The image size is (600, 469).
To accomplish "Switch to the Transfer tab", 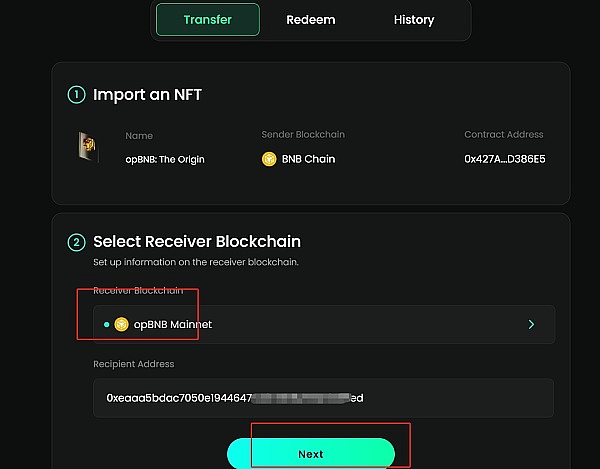I will tap(207, 20).
